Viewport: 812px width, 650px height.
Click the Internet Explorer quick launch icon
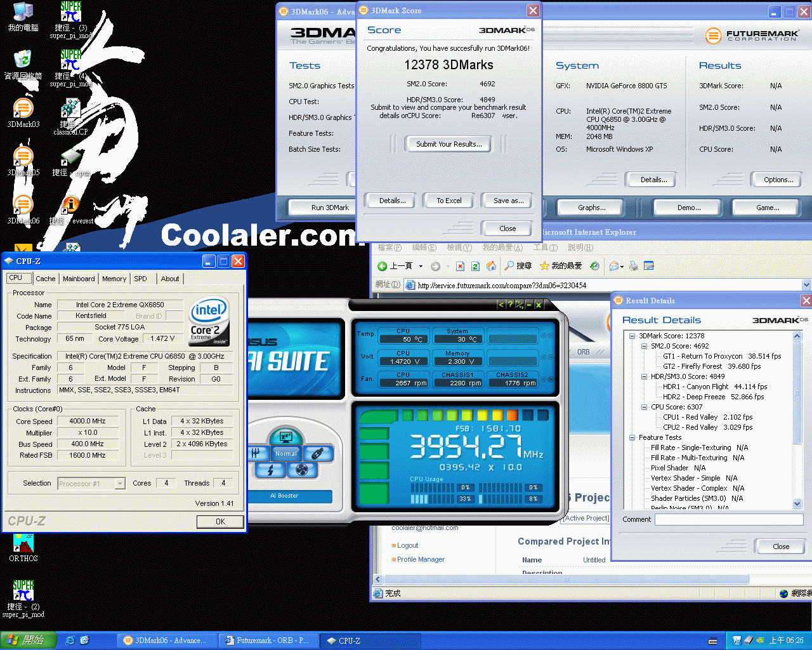coord(70,640)
